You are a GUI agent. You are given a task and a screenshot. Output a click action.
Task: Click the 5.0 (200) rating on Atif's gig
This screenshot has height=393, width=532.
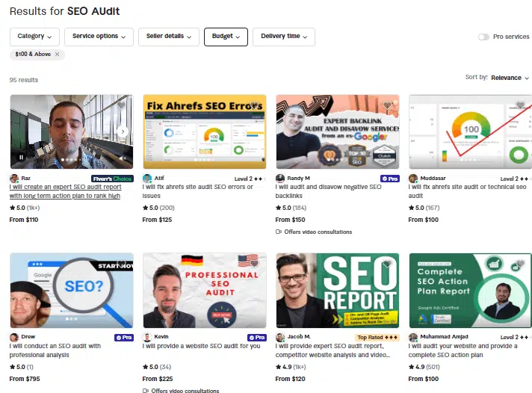(x=158, y=208)
